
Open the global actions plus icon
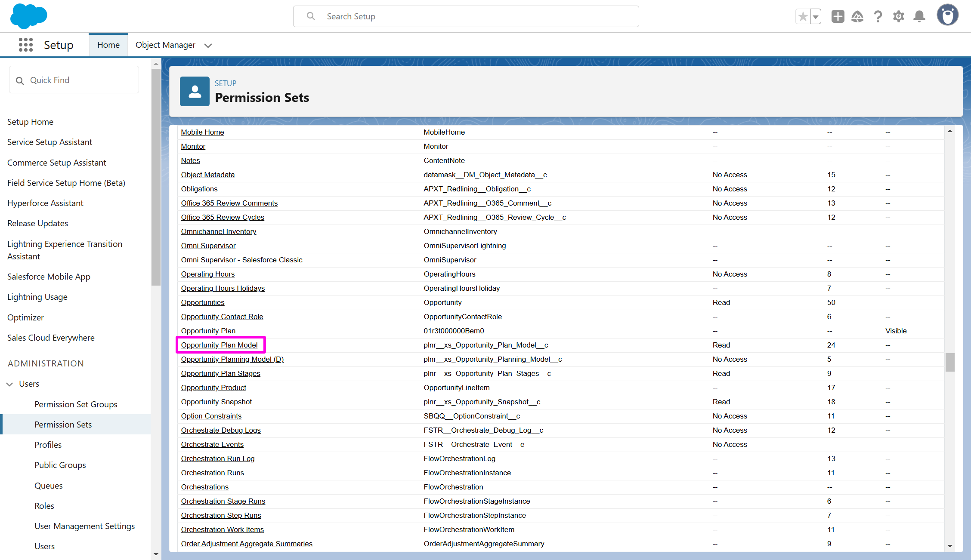tap(838, 17)
